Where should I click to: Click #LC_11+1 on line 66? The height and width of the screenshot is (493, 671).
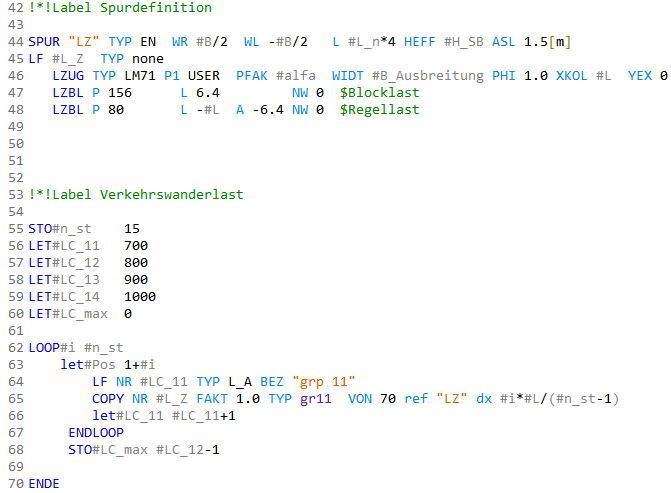(x=204, y=416)
